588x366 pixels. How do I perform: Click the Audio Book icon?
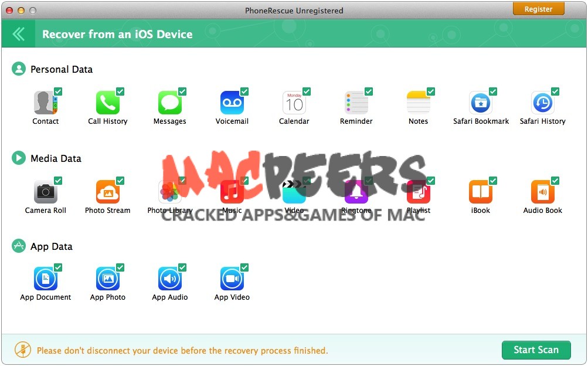coord(543,192)
